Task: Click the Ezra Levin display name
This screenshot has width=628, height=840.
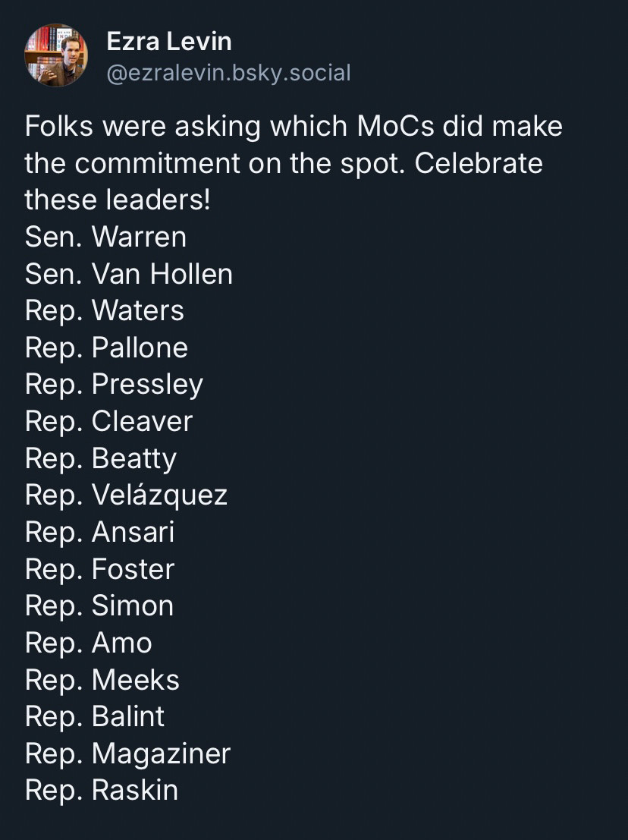Action: (169, 41)
